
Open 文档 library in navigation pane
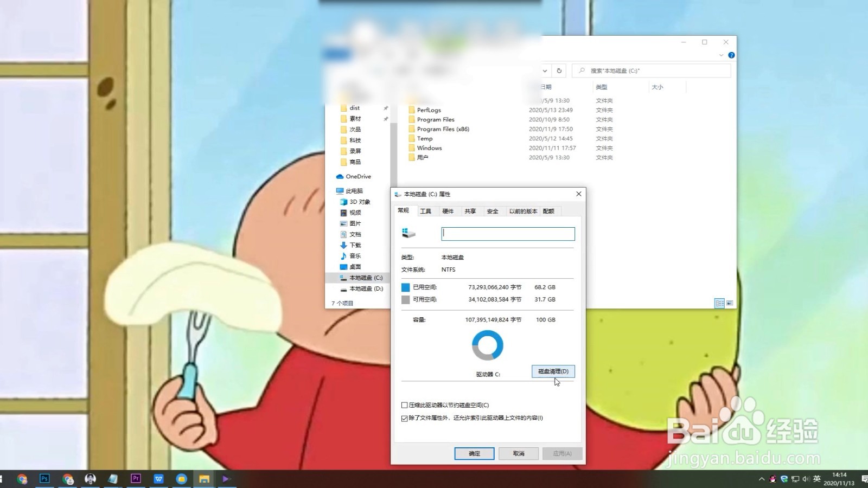coord(355,234)
